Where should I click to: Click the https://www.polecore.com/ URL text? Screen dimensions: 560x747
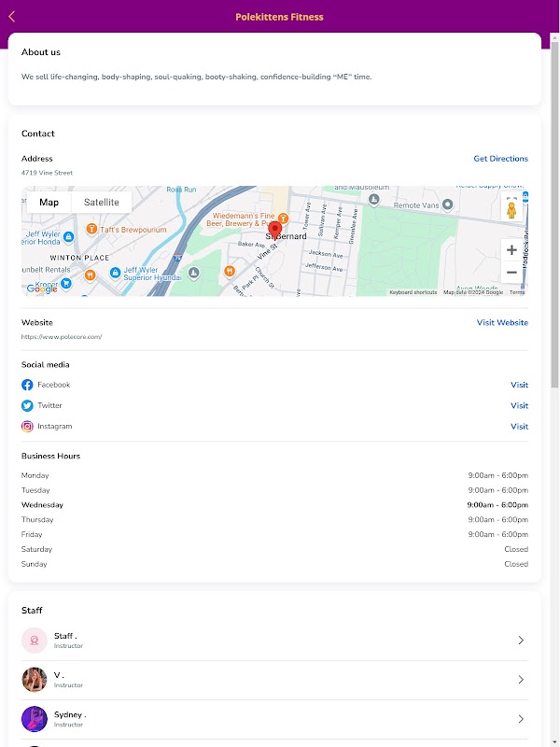click(62, 337)
